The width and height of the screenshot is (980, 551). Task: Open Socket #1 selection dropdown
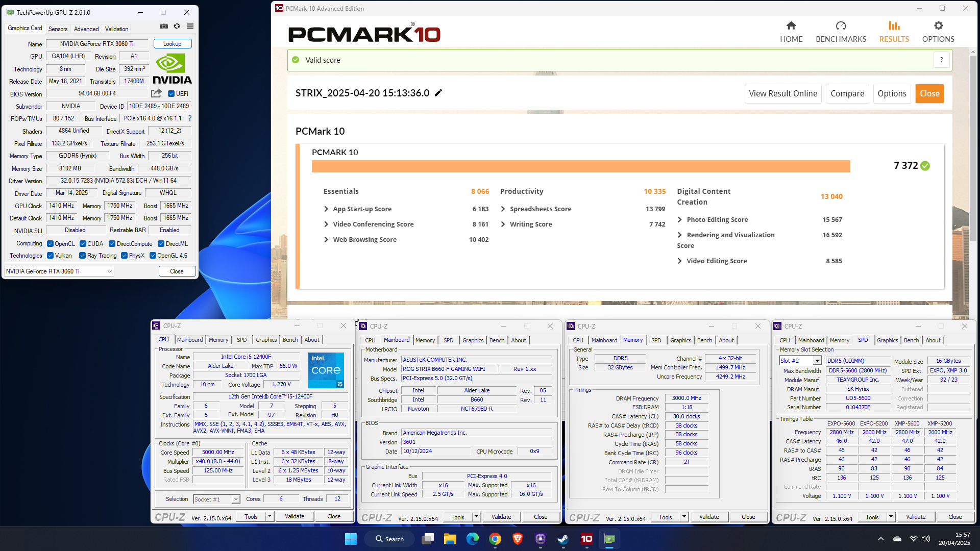216,499
